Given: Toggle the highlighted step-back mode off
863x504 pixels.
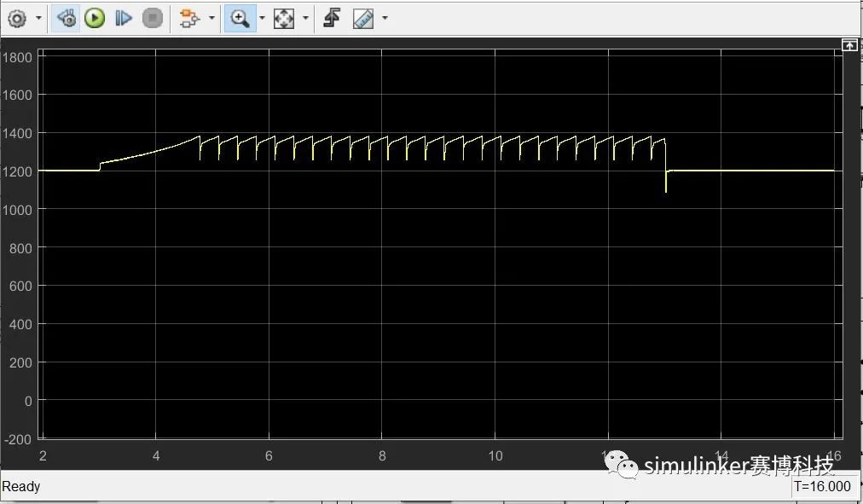Looking at the screenshot, I should click(x=67, y=17).
